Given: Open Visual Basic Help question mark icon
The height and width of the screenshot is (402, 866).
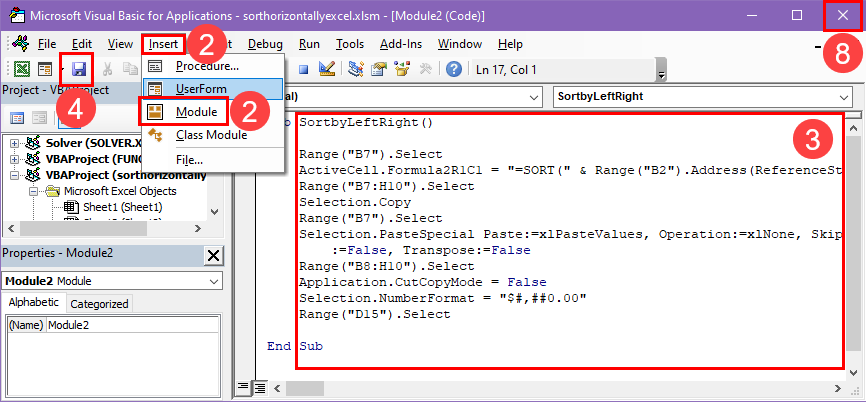Looking at the screenshot, I should 453,69.
